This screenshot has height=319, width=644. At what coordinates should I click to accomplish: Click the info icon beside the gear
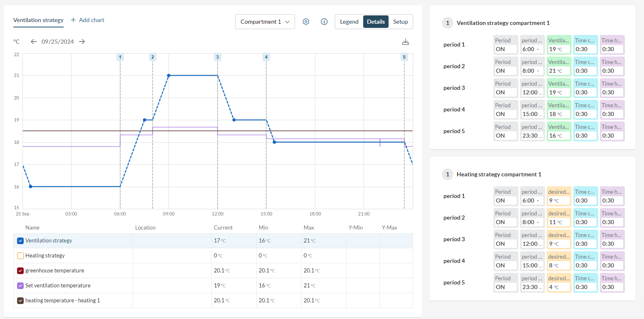pos(324,21)
